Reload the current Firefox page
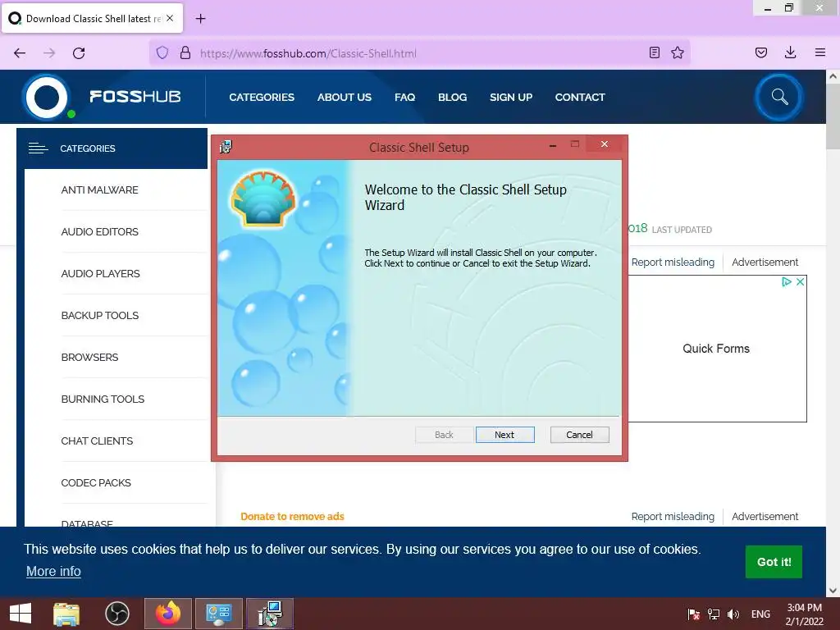The height and width of the screenshot is (630, 840). click(79, 53)
